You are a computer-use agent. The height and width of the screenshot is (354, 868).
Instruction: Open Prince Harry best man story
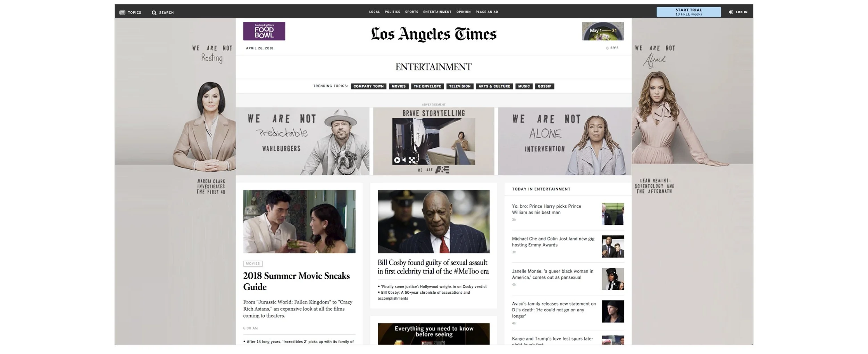546,209
